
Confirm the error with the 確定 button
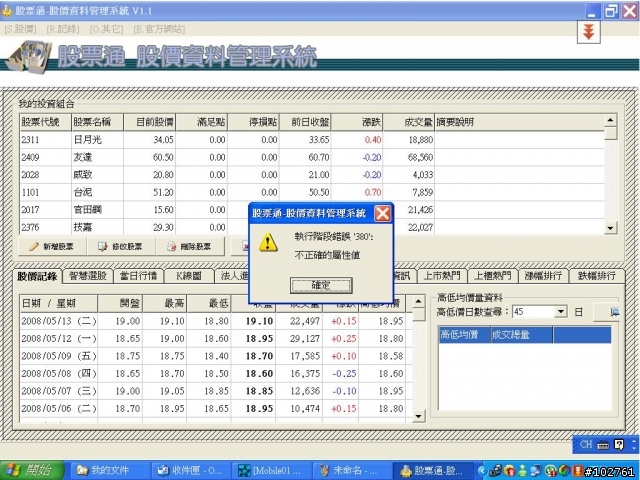321,285
